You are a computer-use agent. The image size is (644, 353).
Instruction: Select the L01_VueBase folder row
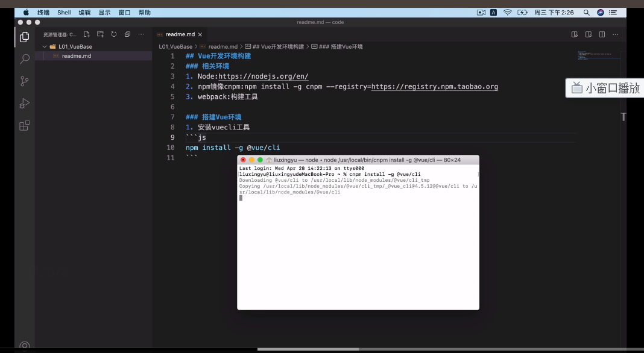pyautogui.click(x=93, y=46)
